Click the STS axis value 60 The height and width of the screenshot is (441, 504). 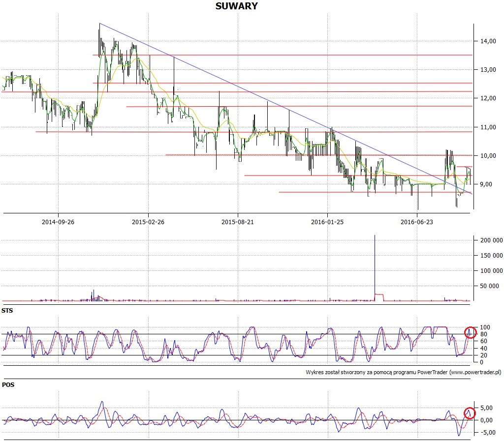coord(483,341)
